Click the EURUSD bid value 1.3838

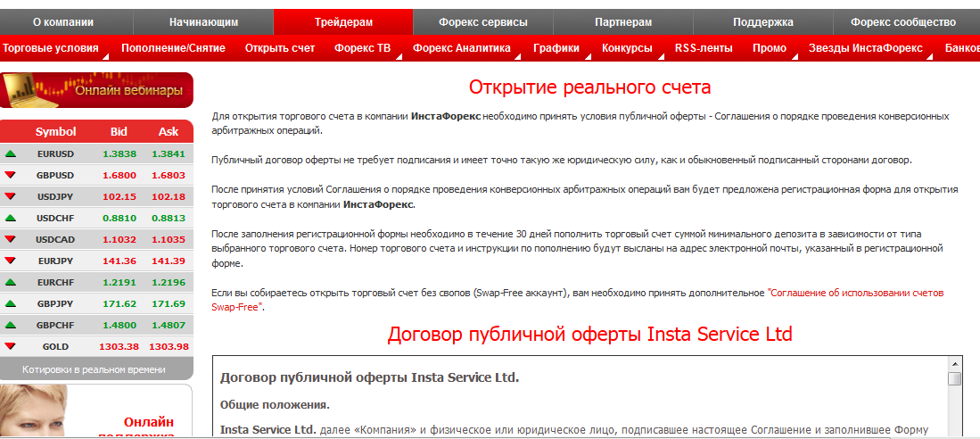tap(119, 153)
